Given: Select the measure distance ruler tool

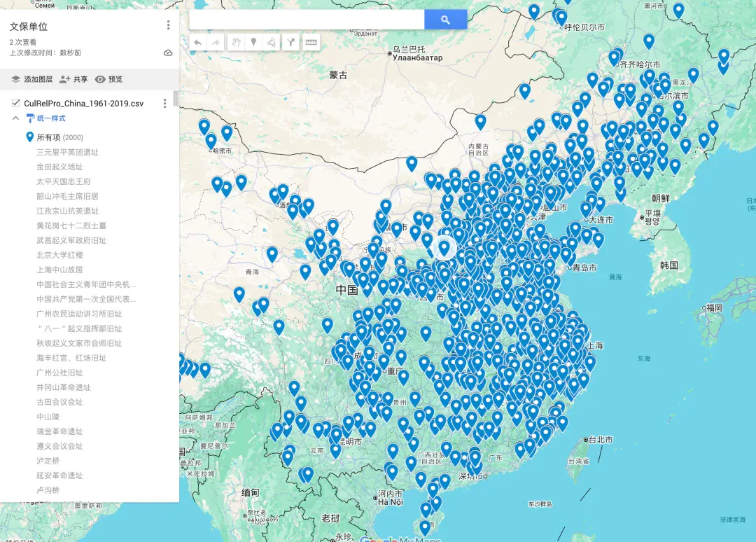Looking at the screenshot, I should click(x=311, y=43).
